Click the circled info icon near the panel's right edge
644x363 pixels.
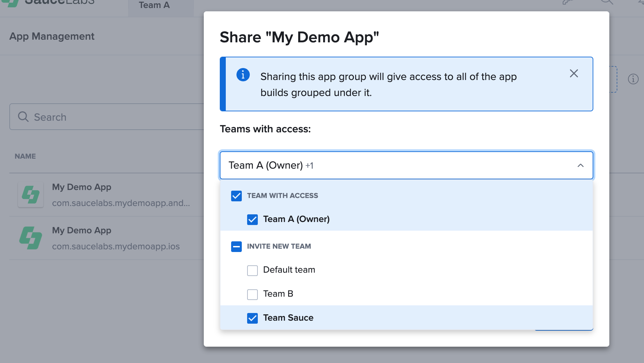point(633,79)
